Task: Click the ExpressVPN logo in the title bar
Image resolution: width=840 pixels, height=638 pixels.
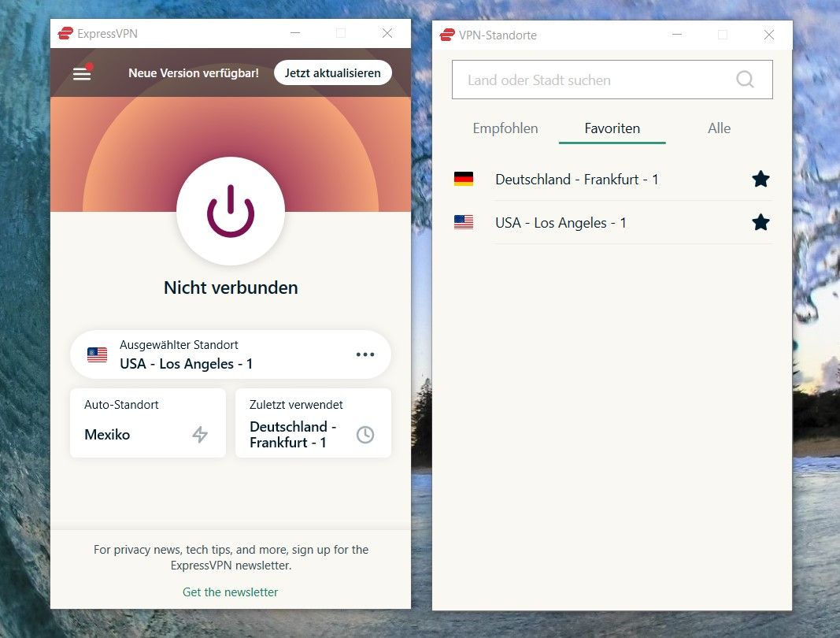Action: pyautogui.click(x=65, y=34)
